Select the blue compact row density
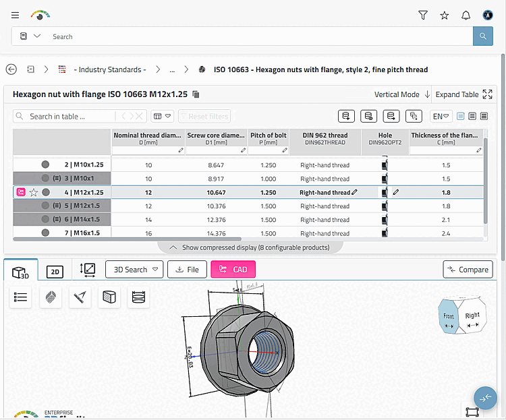The width and height of the screenshot is (506, 420). pyautogui.click(x=461, y=116)
